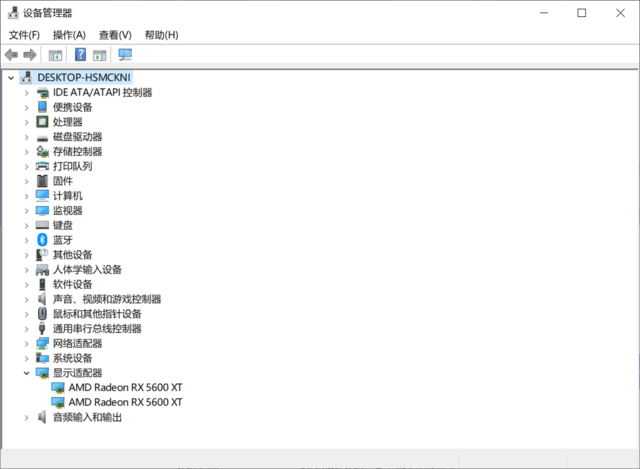Screen dimensions: 640x469
Task: Minimize the 设备管理器 window
Action: [544, 13]
